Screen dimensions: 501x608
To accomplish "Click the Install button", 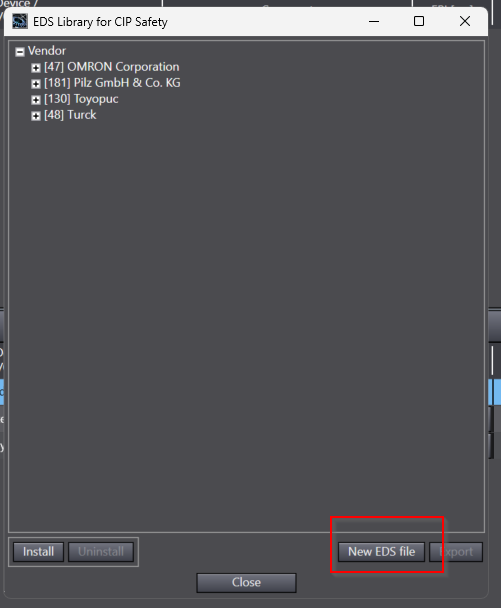I will pos(38,551).
